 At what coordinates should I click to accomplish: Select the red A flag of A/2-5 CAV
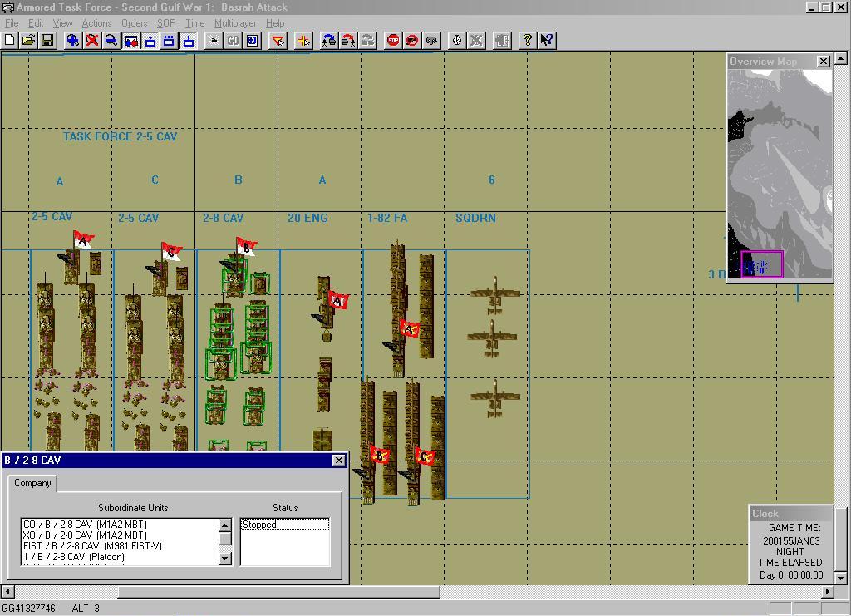(x=83, y=241)
